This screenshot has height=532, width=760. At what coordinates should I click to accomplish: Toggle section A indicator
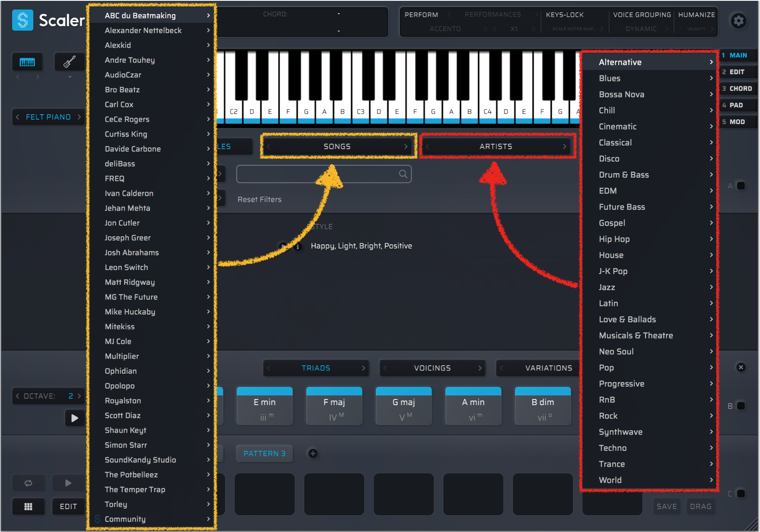(x=741, y=186)
